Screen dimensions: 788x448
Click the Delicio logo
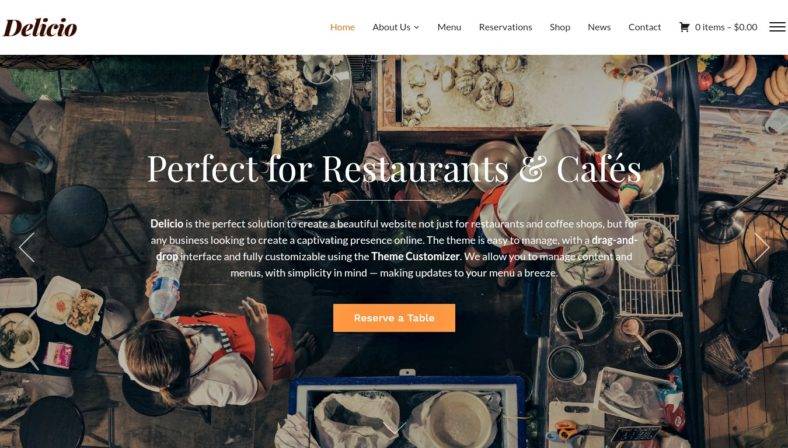[x=40, y=28]
